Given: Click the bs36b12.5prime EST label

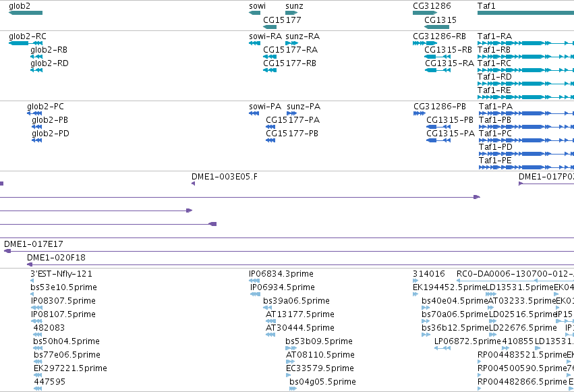Looking at the screenshot, I should coord(455,328).
